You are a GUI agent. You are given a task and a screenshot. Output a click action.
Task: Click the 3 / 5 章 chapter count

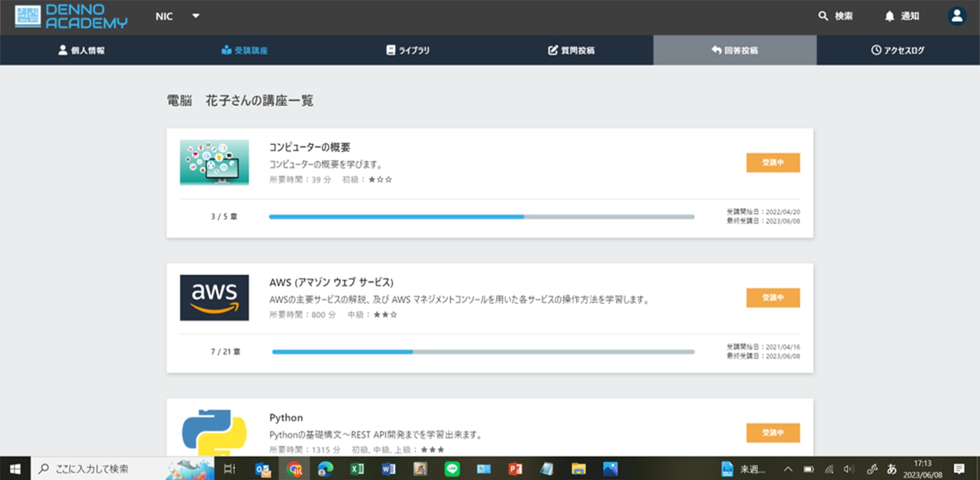pos(224,217)
